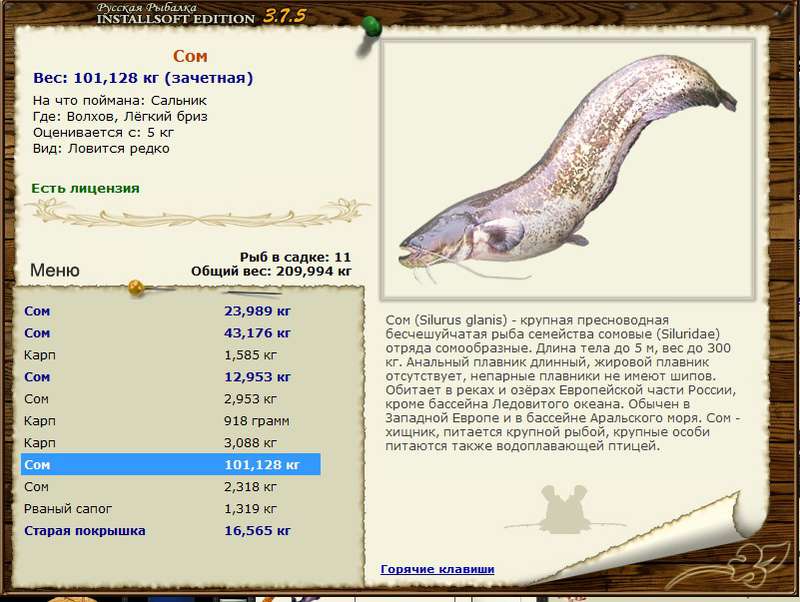
Task: Select the Сом 2,318 кг entry
Action: 170,487
